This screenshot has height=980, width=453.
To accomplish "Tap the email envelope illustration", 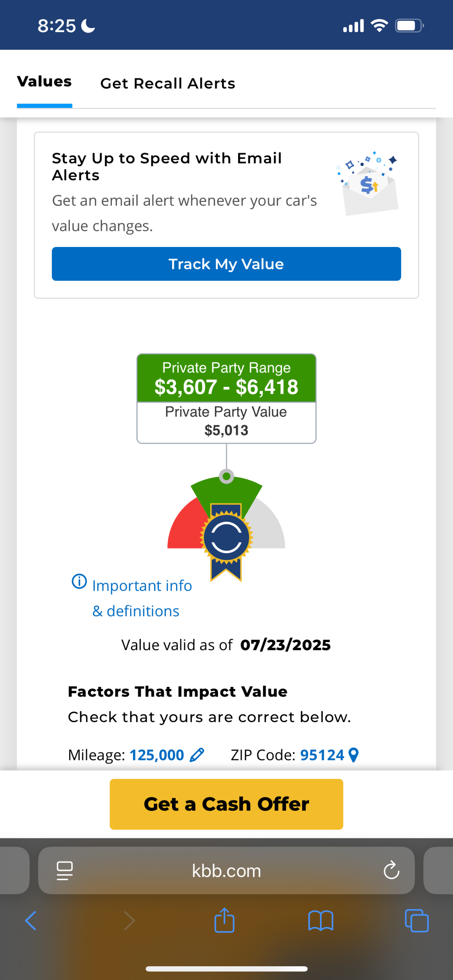I will click(x=369, y=184).
